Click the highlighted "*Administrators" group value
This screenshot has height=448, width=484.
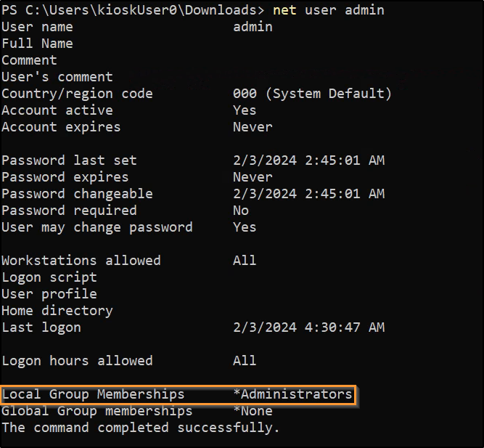[292, 394]
